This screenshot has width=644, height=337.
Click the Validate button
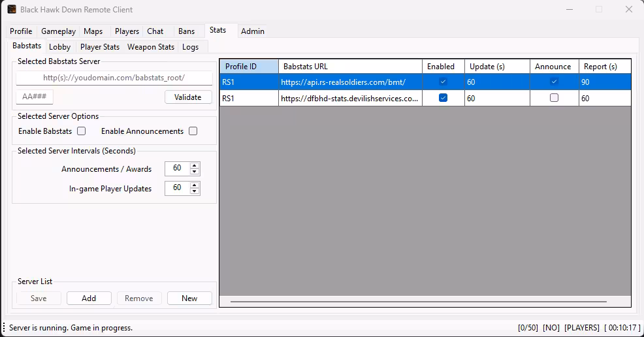(188, 97)
